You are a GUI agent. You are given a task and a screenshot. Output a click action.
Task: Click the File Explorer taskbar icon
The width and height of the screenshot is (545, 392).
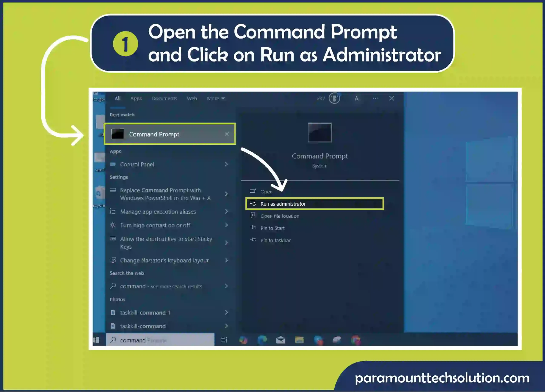300,340
